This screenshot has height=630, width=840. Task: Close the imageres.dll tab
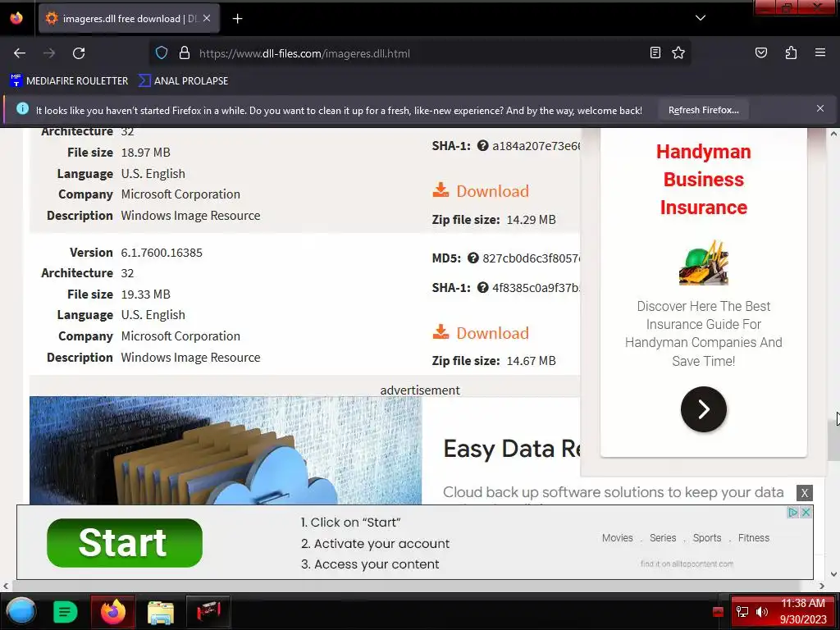click(207, 18)
